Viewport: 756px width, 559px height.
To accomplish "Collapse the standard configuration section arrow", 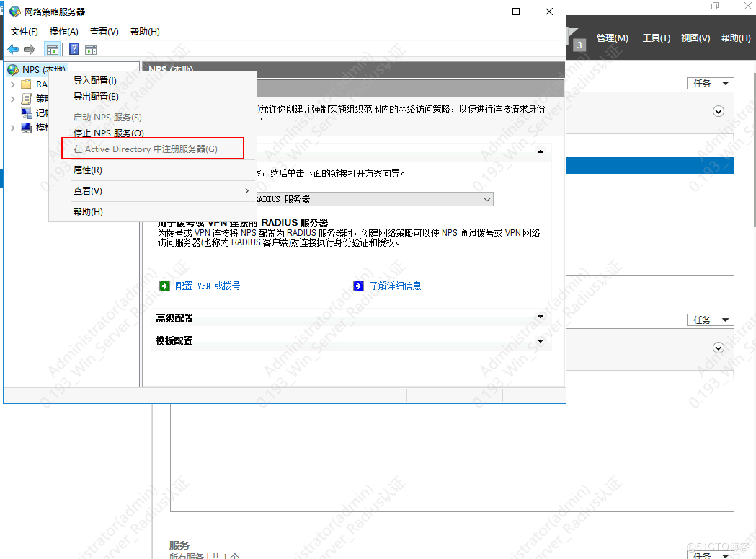I will coord(541,151).
